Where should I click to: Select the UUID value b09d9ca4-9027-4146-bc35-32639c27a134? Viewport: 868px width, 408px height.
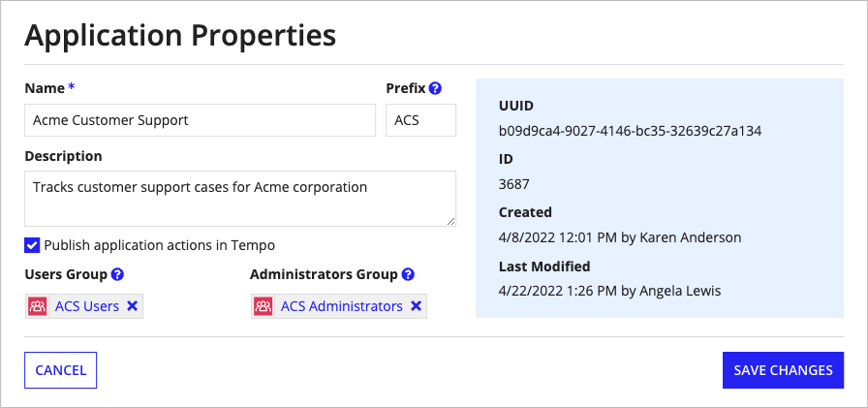click(630, 131)
